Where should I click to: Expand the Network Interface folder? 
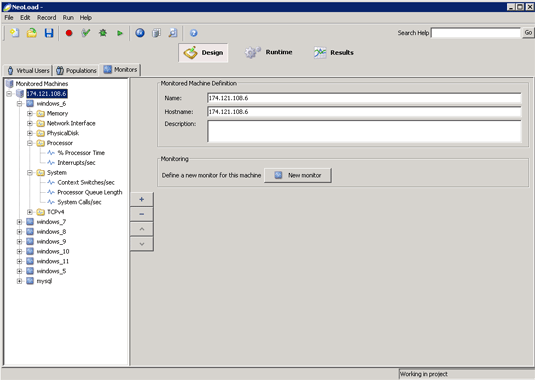30,123
